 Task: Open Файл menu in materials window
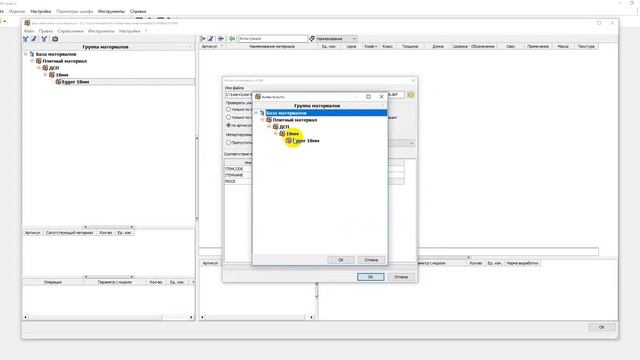coord(29,31)
